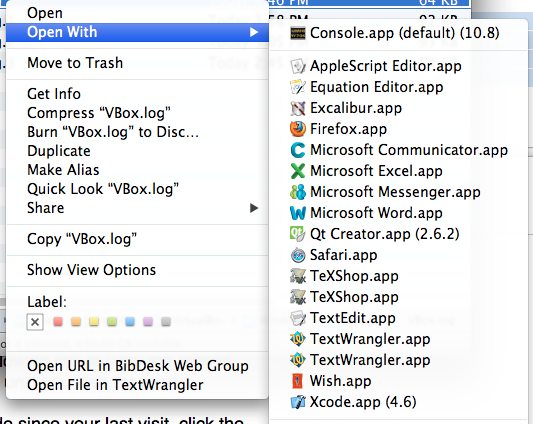
Task: Click the Microsoft Messenger.app icon
Action: [x=298, y=192]
